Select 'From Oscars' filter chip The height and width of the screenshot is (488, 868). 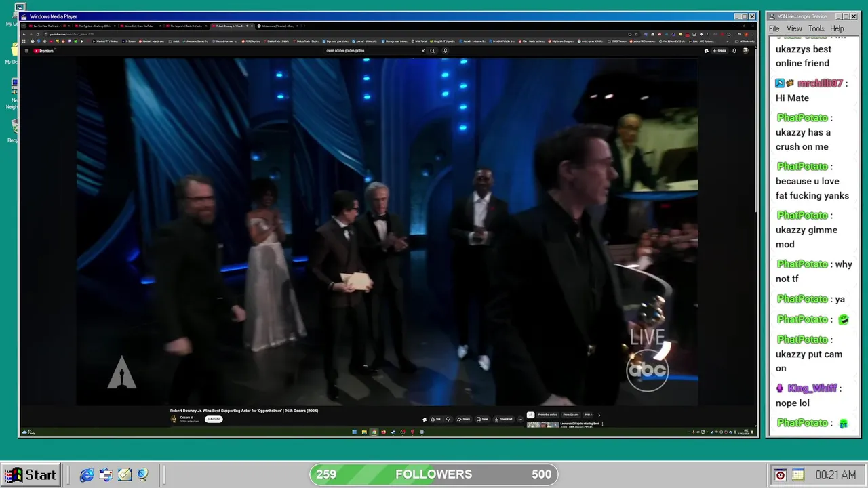point(571,415)
